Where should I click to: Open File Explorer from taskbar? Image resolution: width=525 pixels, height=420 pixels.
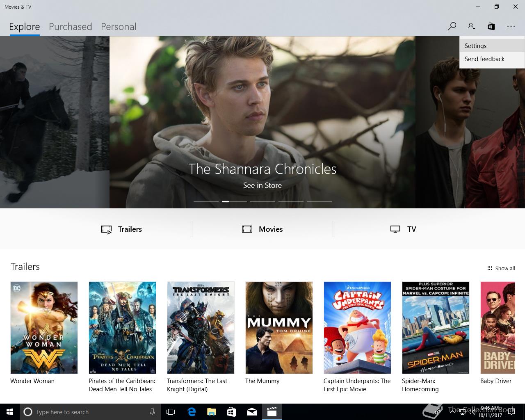211,412
